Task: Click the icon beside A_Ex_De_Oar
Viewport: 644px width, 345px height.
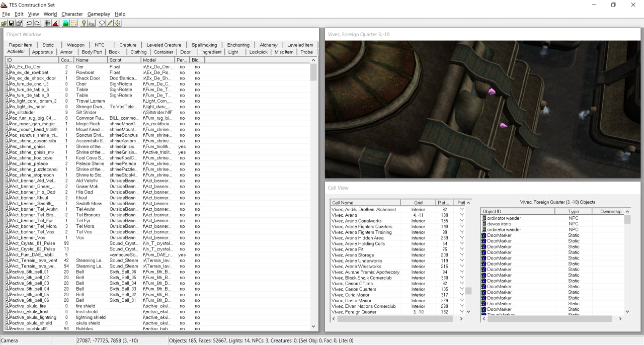Action: point(9,66)
